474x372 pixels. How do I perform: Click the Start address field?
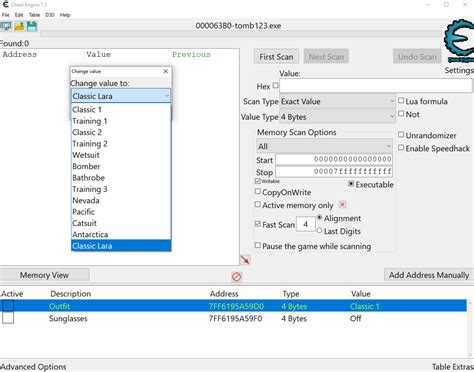click(334, 159)
